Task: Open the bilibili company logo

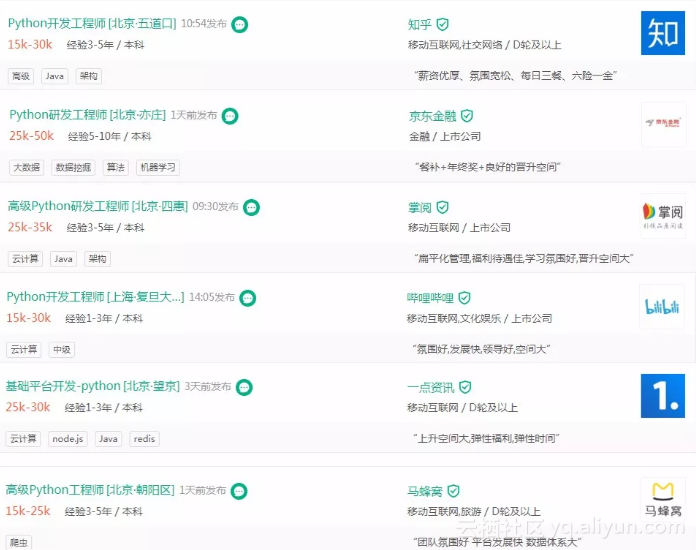Action: (662, 306)
